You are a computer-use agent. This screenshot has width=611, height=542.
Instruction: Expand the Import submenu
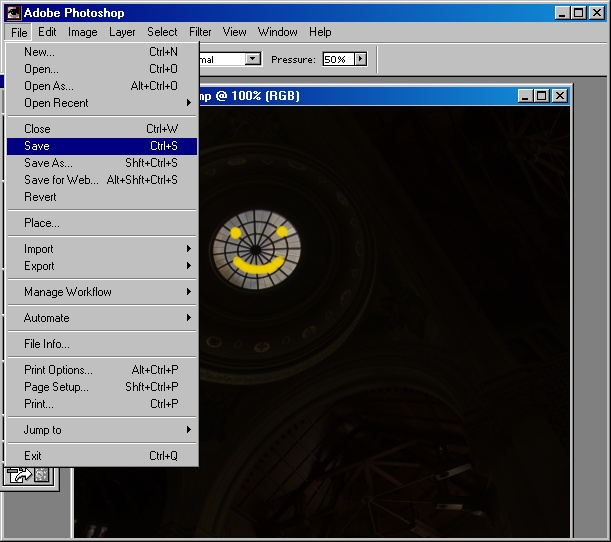[102, 249]
